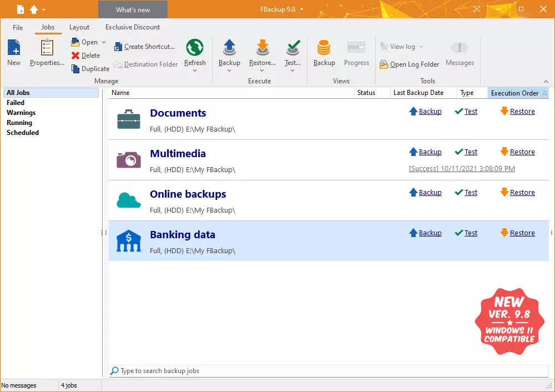This screenshot has width=555, height=392.
Task: Delete the selected backup job
Action: pos(85,56)
